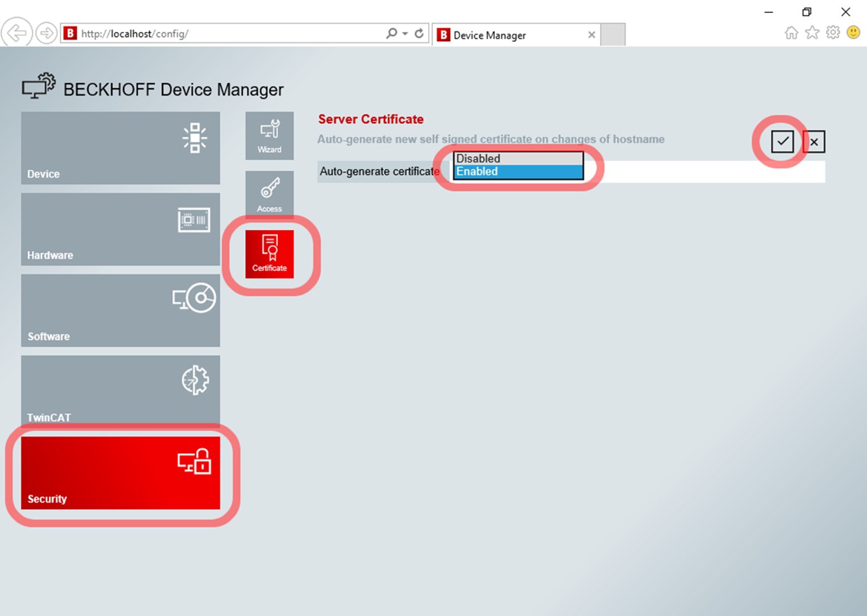Open the Software tile
Viewport: 867px width, 616px height.
(120, 311)
